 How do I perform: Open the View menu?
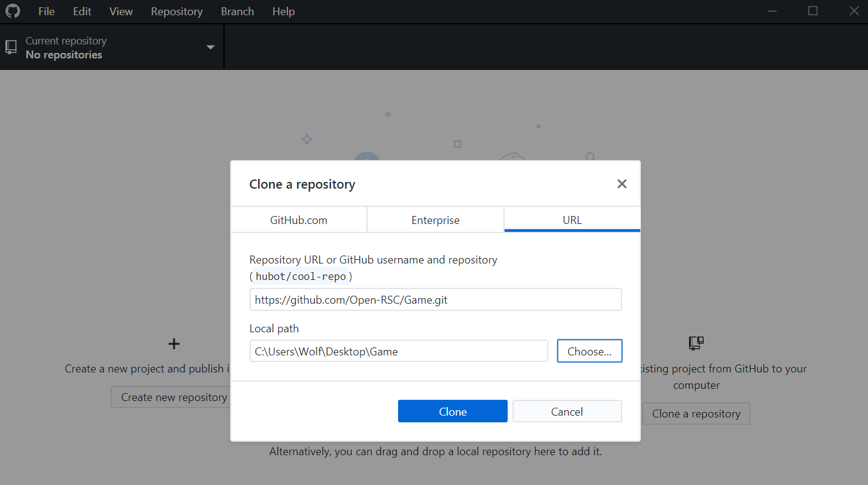(121, 12)
